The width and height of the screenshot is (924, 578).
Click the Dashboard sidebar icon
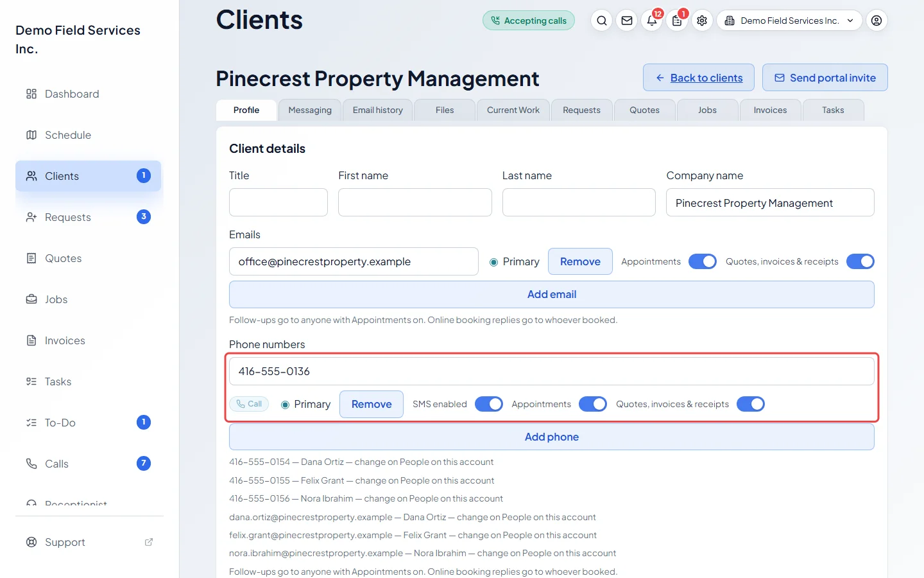tap(31, 94)
